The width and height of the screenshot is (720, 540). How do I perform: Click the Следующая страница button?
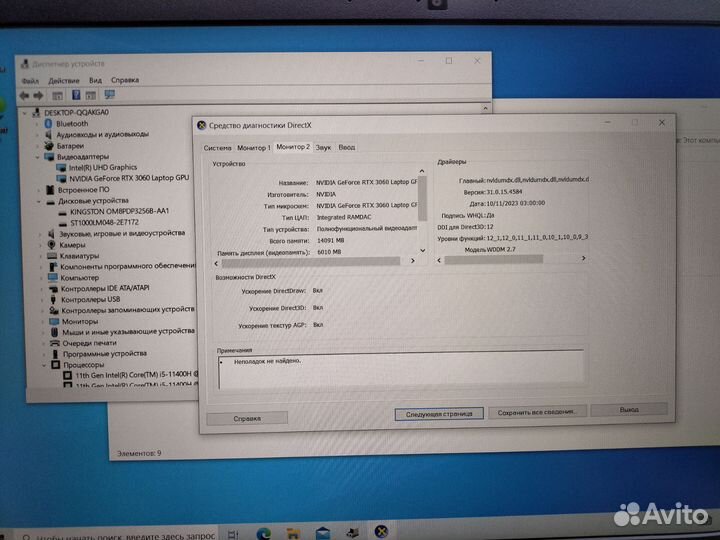(x=439, y=414)
